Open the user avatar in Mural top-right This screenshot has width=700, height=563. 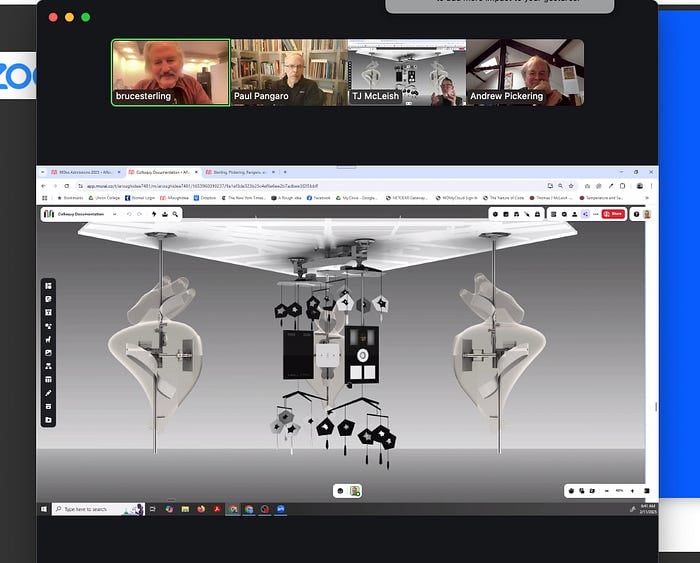pyautogui.click(x=647, y=214)
